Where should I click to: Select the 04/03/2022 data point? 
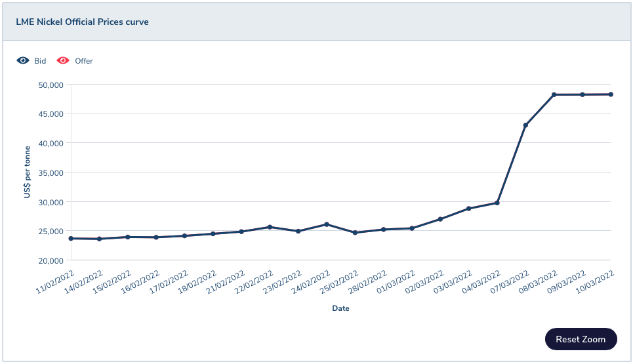click(497, 203)
